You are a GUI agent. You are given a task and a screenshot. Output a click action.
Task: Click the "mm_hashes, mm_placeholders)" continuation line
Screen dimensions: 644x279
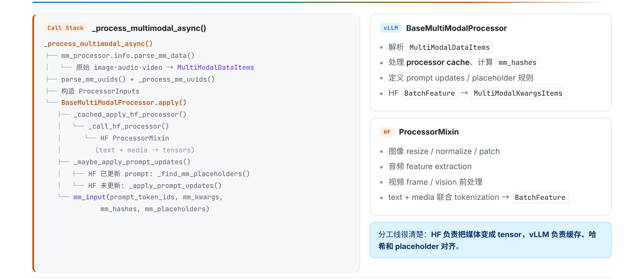pyautogui.click(x=155, y=209)
